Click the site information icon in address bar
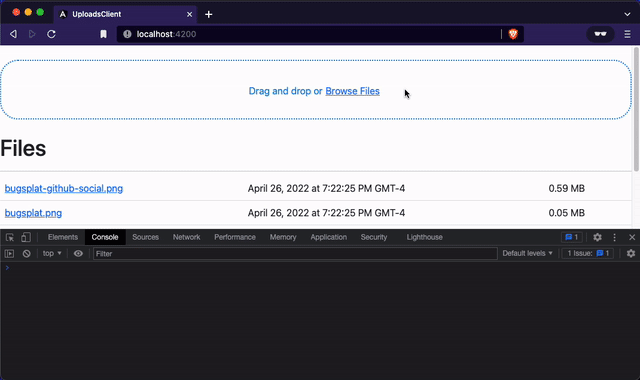The width and height of the screenshot is (640, 380). point(127,34)
